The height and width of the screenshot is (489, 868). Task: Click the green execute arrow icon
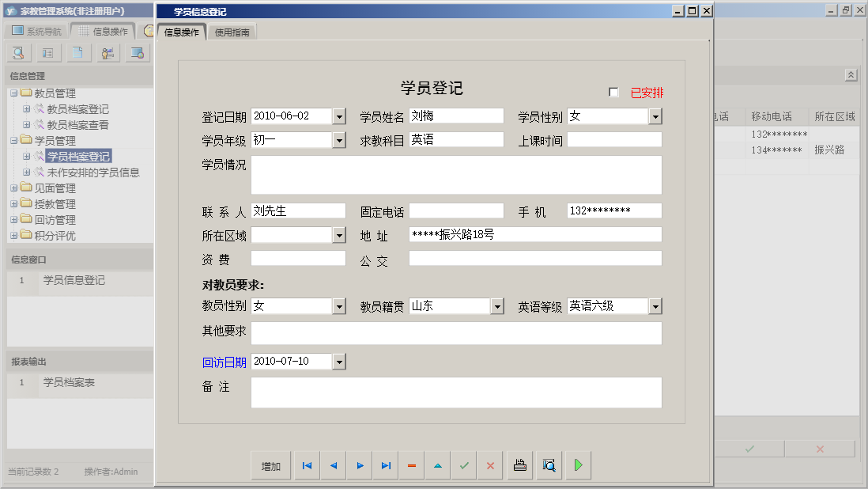(577, 465)
